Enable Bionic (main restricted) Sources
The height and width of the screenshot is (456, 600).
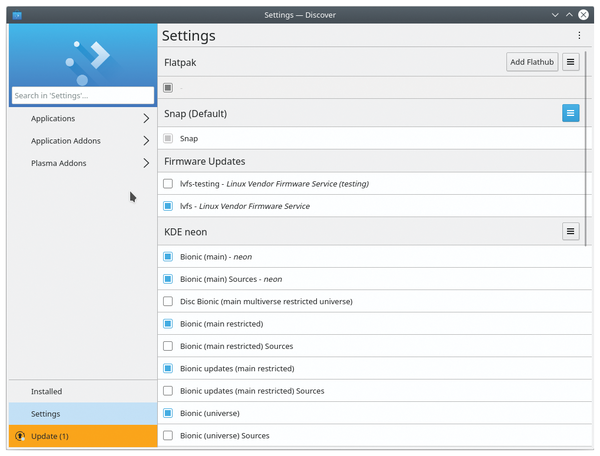coord(168,346)
